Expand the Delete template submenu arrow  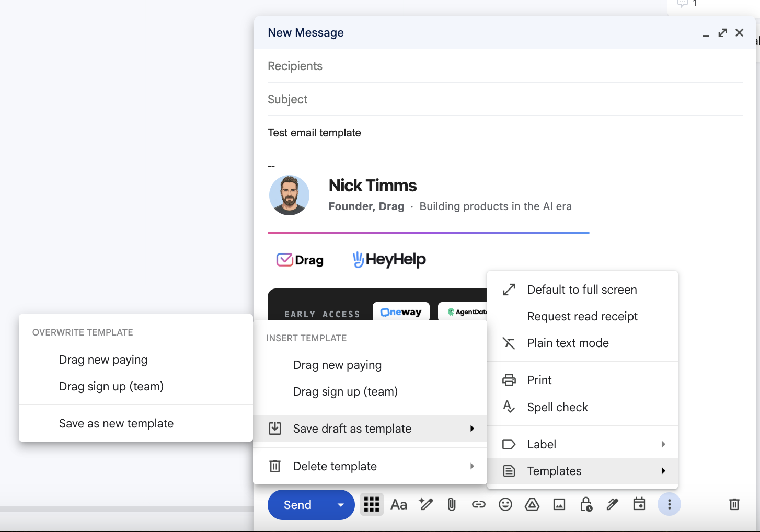pyautogui.click(x=472, y=466)
